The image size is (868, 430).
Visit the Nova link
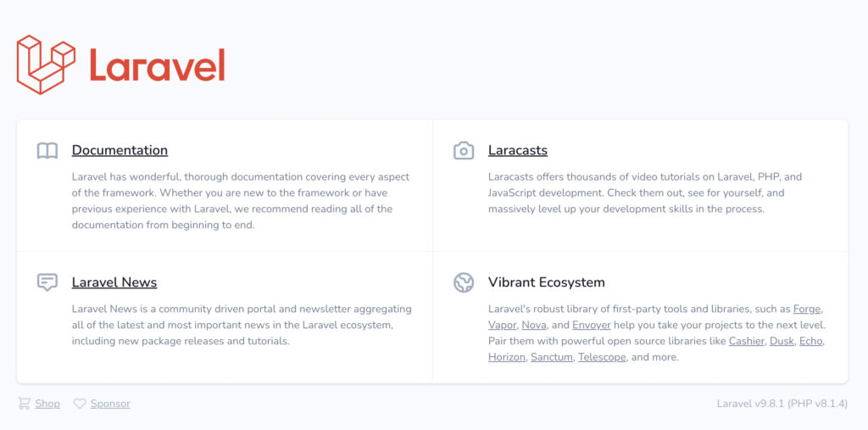534,325
